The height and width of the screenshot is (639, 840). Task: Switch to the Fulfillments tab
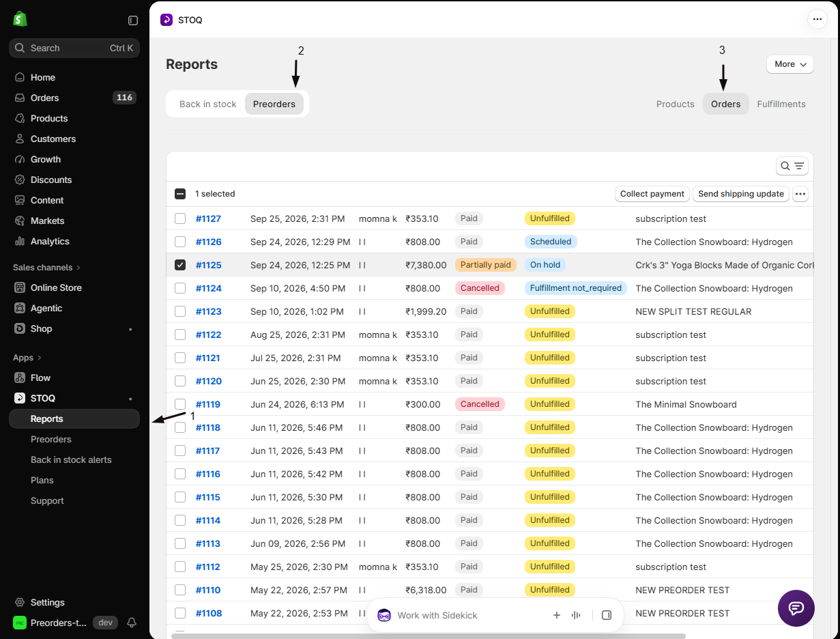[x=781, y=104]
